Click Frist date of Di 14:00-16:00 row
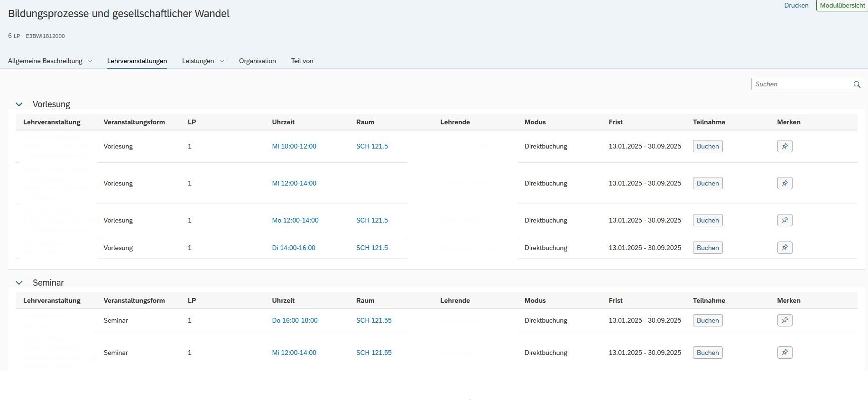 coord(645,248)
